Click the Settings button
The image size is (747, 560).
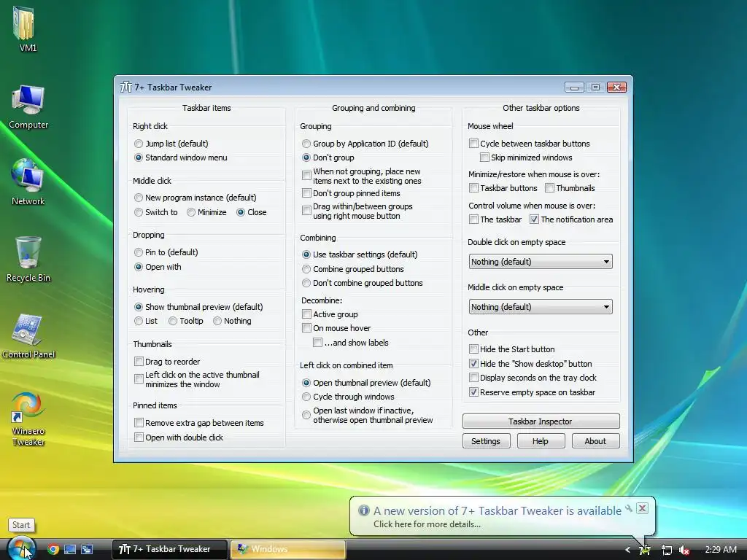point(486,441)
